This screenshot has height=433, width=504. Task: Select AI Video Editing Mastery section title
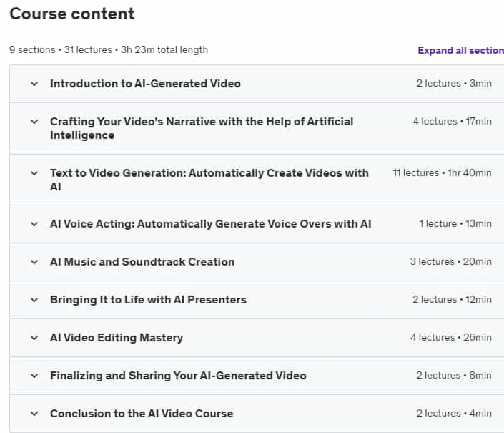(117, 338)
